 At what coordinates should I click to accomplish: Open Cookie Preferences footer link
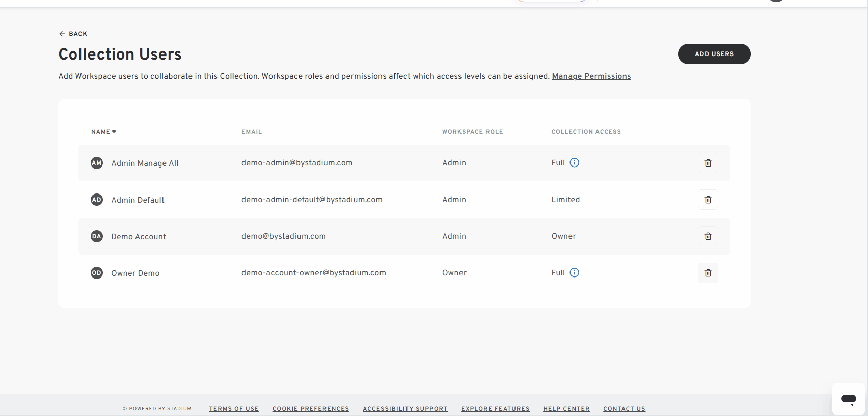[311, 409]
